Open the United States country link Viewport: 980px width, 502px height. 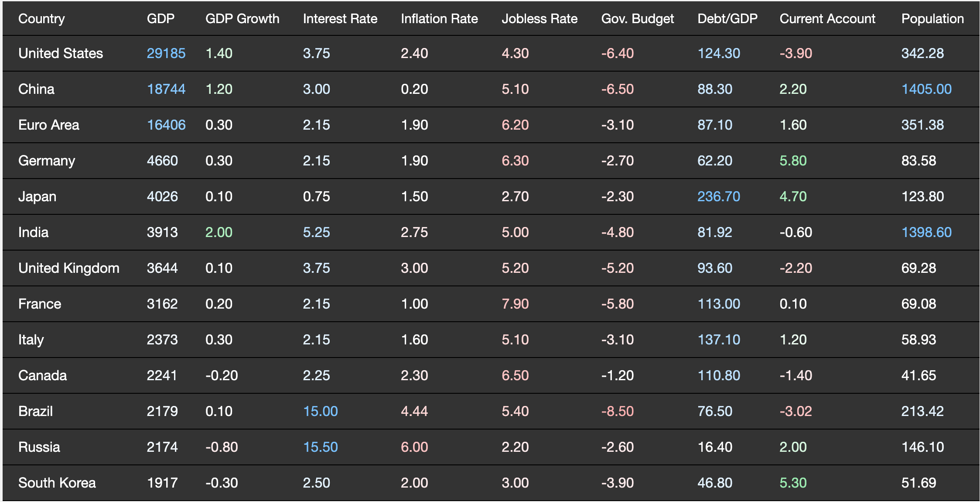tap(61, 53)
